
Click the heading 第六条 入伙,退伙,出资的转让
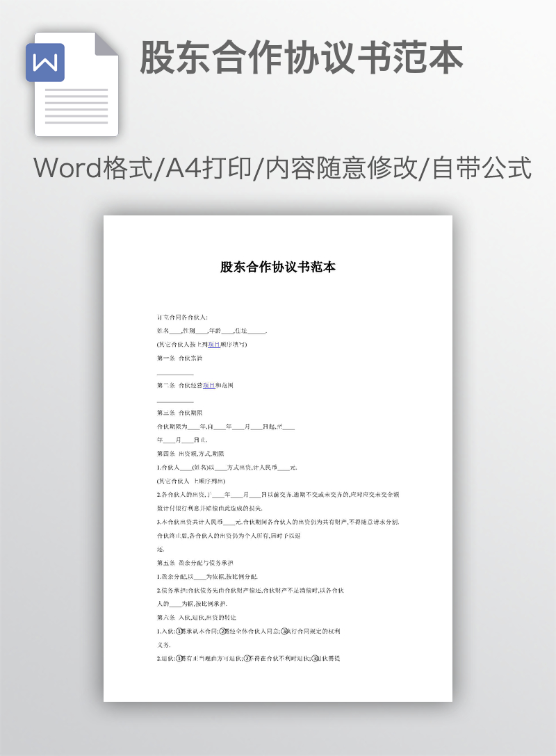coord(196,618)
